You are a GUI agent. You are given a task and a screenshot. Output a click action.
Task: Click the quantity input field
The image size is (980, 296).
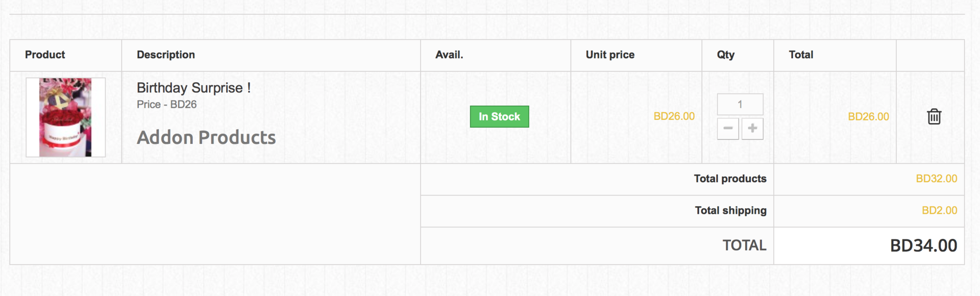(x=740, y=105)
